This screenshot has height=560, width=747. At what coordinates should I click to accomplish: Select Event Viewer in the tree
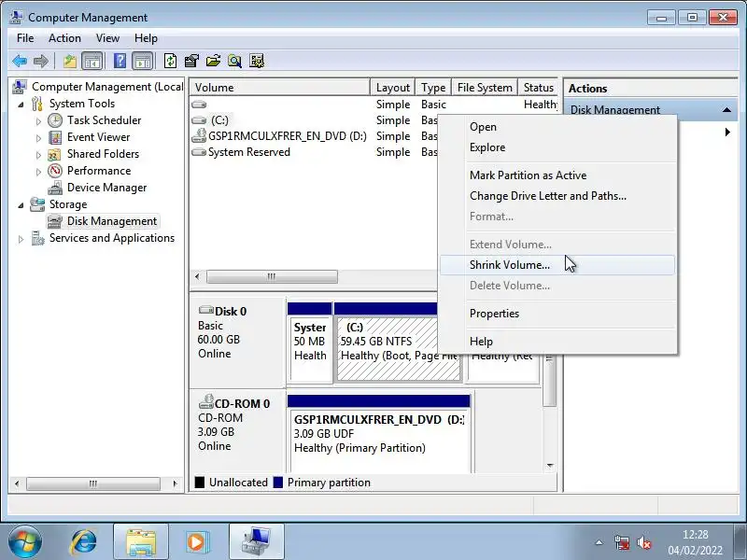tap(98, 137)
